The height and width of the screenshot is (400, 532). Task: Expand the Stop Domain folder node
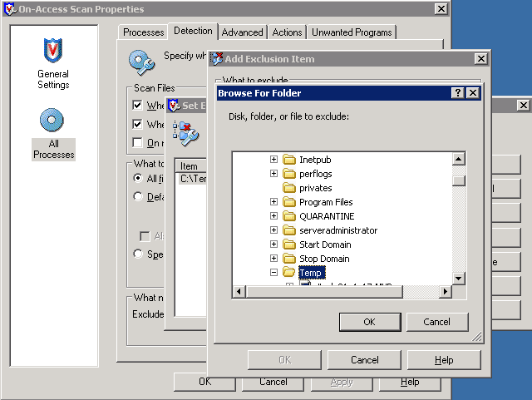pyautogui.click(x=273, y=259)
